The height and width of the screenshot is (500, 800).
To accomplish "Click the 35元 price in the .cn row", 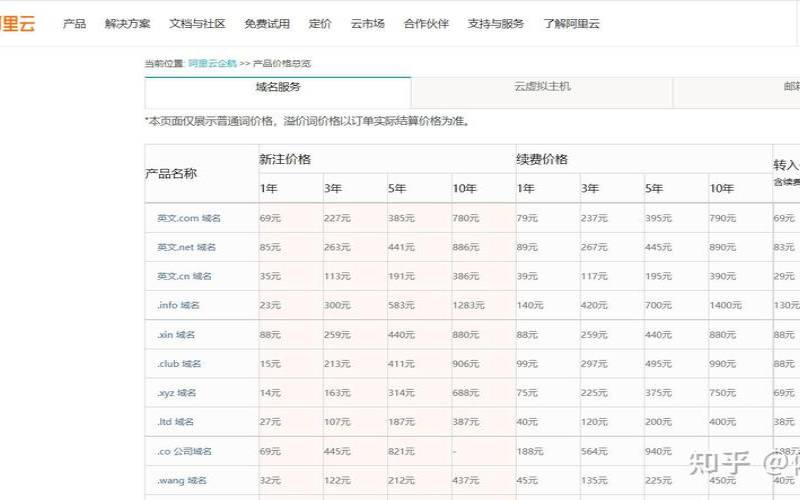I will [270, 276].
